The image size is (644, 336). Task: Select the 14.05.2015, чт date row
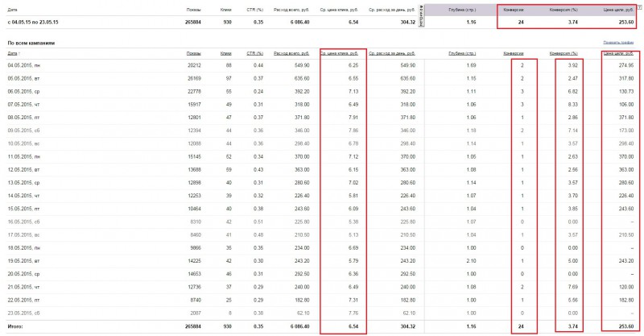point(23,196)
